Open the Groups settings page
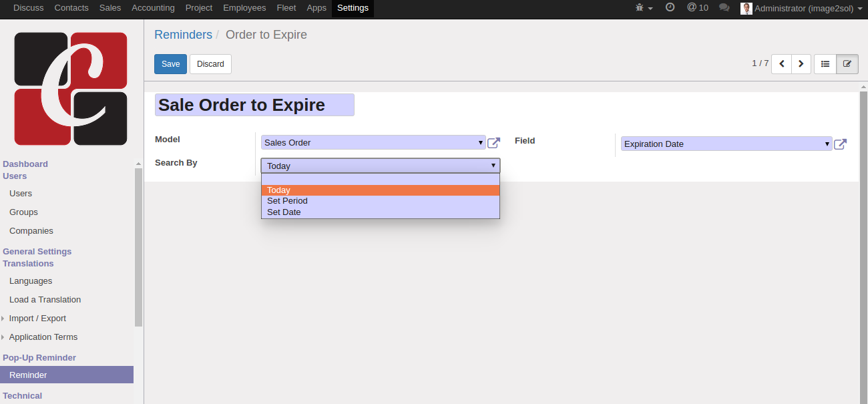This screenshot has width=868, height=404. [23, 212]
